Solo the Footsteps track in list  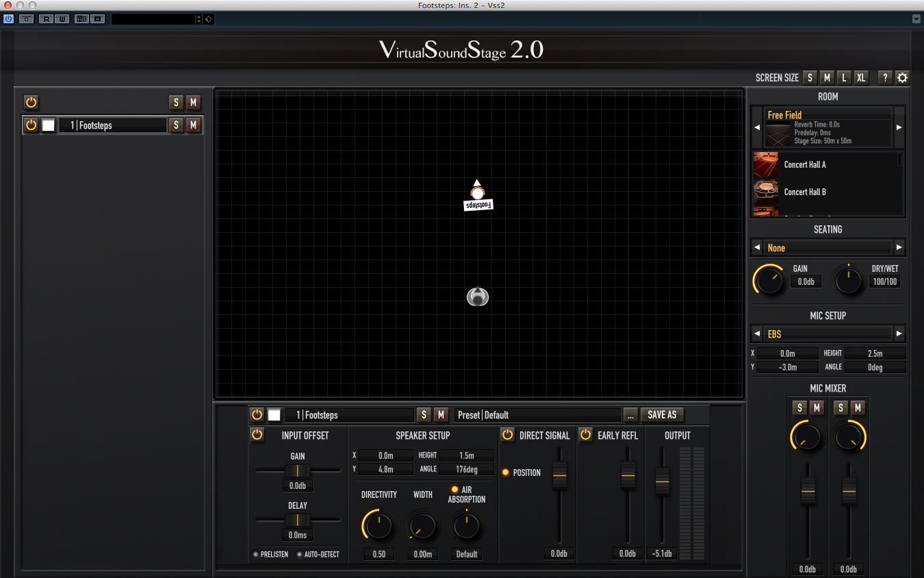[x=177, y=125]
